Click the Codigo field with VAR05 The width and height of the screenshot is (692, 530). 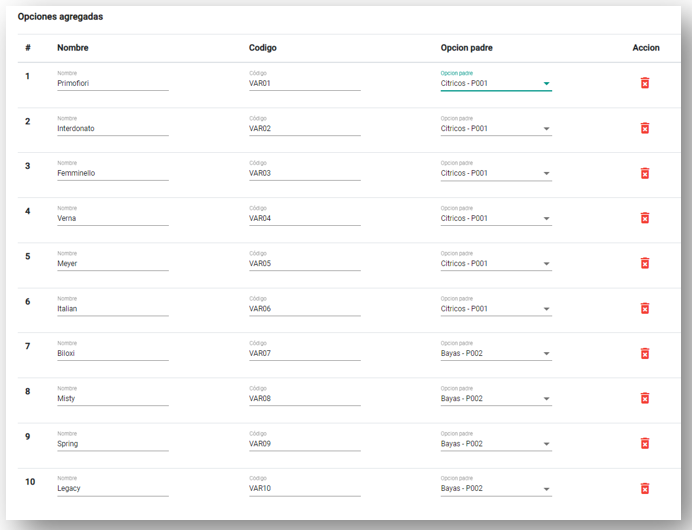tap(304, 264)
